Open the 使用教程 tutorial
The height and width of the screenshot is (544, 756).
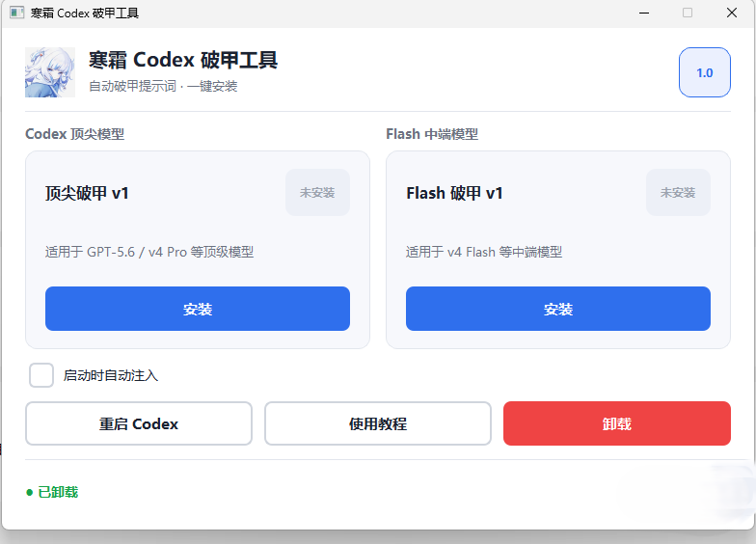click(x=378, y=423)
